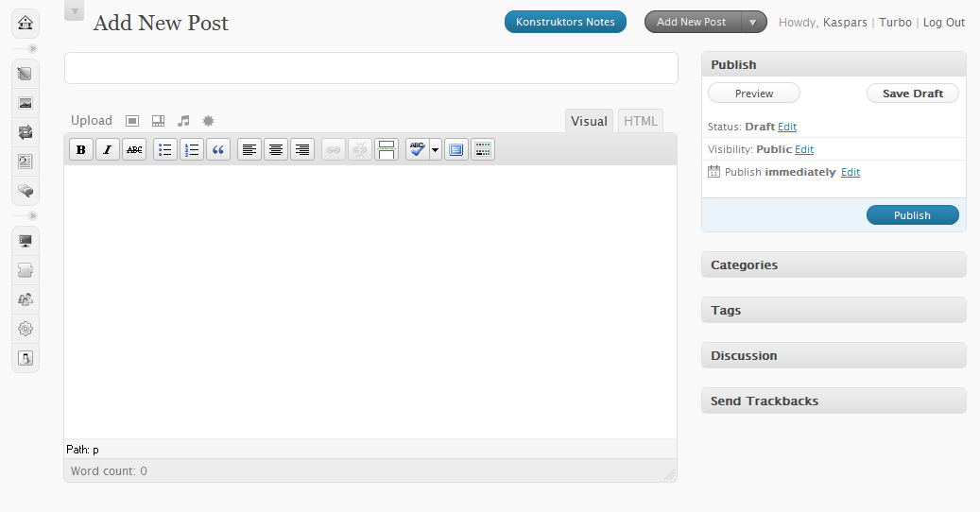
Task: Open Comments from the sidebar speech bubbles
Action: click(26, 190)
